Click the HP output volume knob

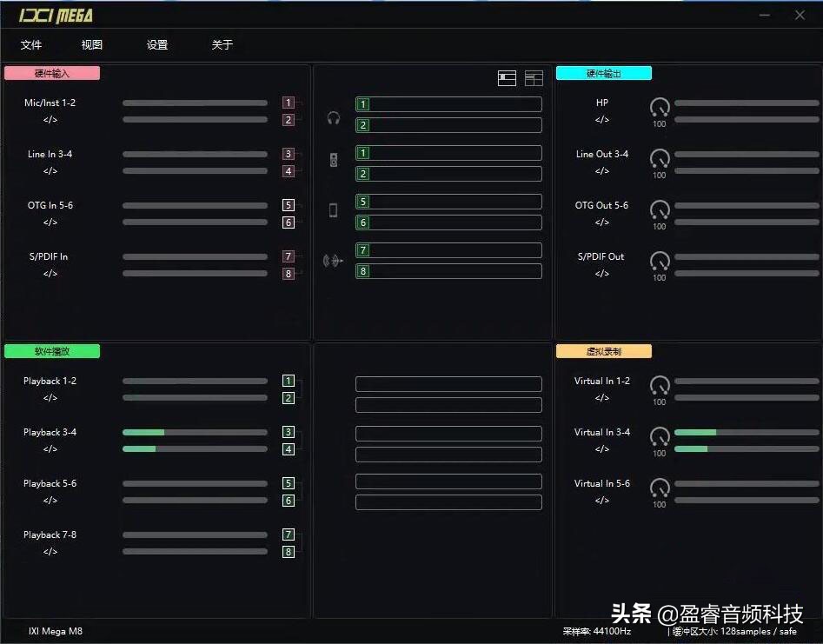point(660,109)
